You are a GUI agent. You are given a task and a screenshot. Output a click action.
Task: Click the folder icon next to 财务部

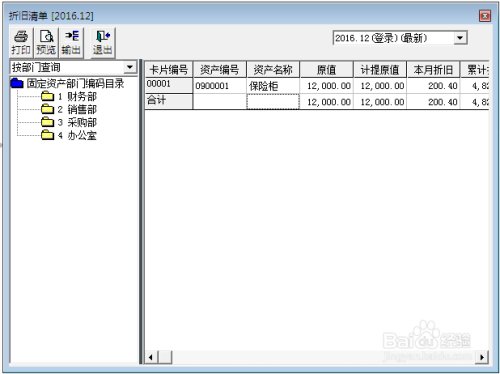tap(48, 96)
